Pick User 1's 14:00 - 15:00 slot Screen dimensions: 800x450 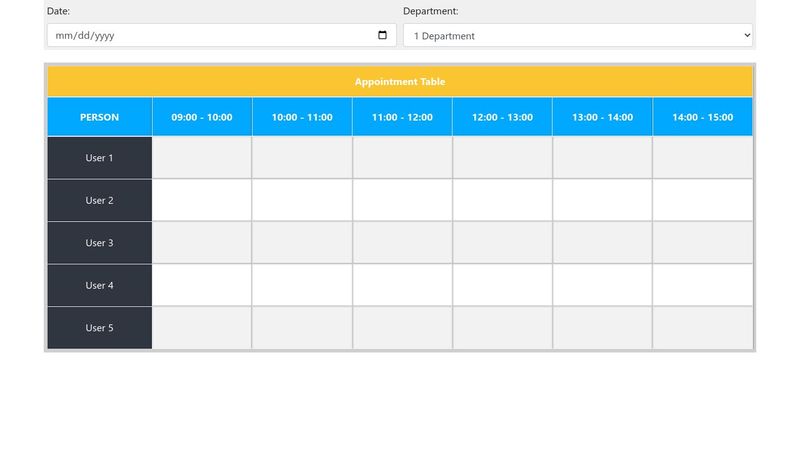703,158
